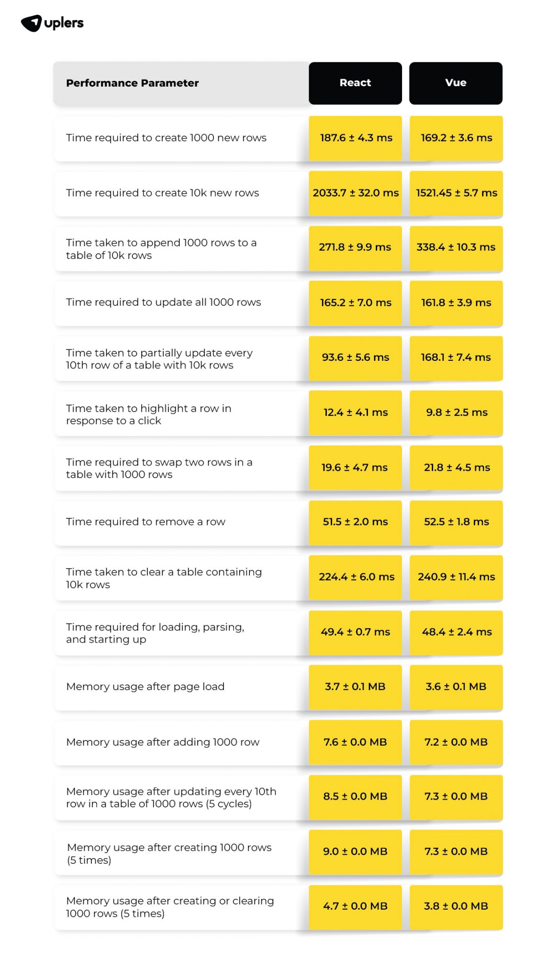The height and width of the screenshot is (980, 560).
Task: Click React's 9.0 ± 0.0 MB cell
Action: (x=355, y=852)
